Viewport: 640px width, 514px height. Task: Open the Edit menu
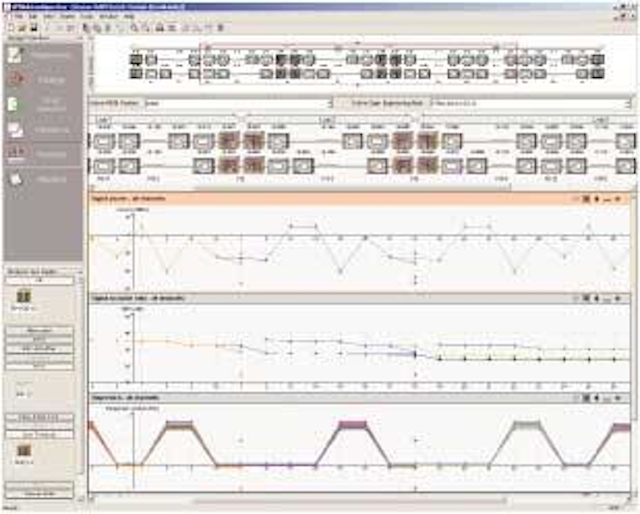tap(33, 16)
